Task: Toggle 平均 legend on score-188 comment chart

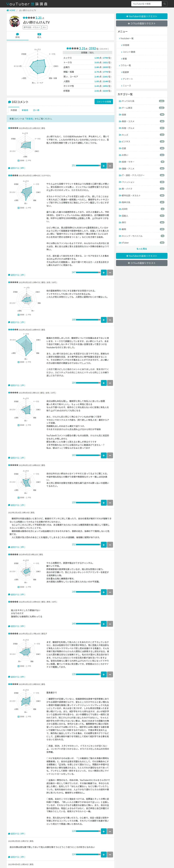Action: (28, 315)
